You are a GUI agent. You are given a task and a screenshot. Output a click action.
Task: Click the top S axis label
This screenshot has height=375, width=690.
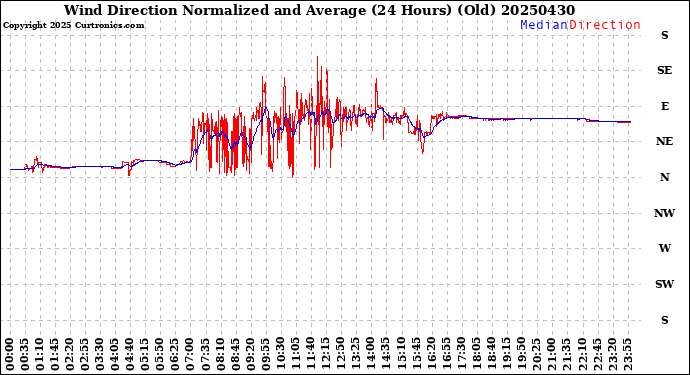pos(664,35)
